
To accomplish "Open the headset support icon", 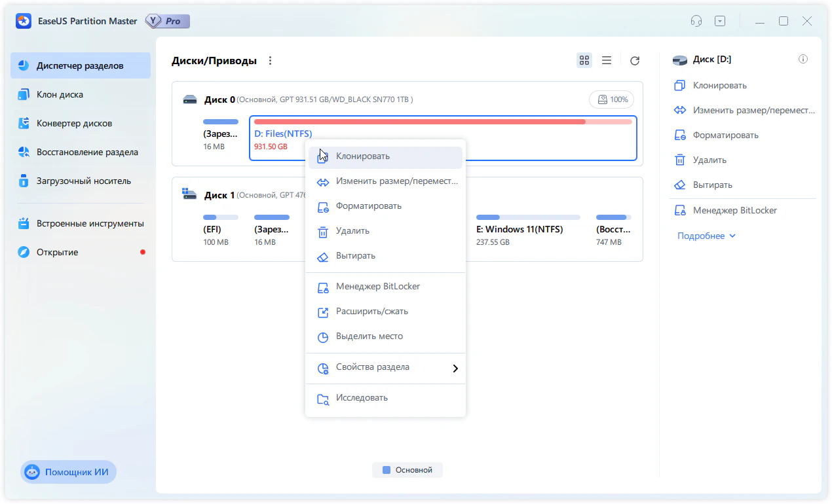I will [x=696, y=21].
